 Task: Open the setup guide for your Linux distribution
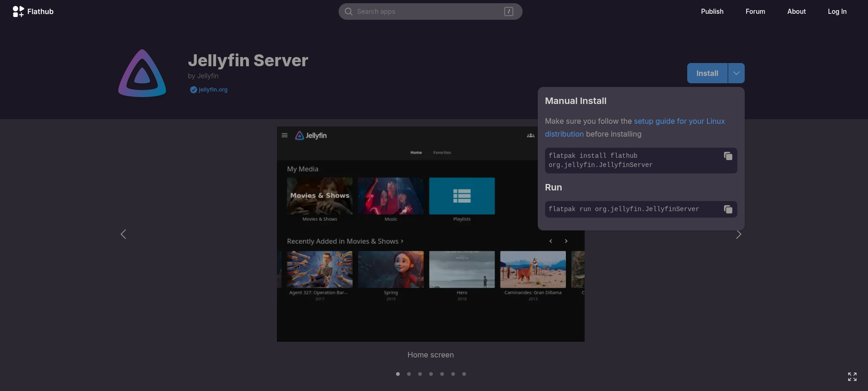click(x=635, y=127)
